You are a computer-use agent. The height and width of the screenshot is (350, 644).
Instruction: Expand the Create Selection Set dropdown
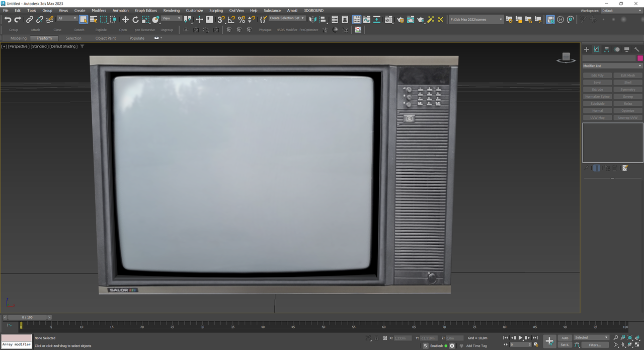click(287, 18)
